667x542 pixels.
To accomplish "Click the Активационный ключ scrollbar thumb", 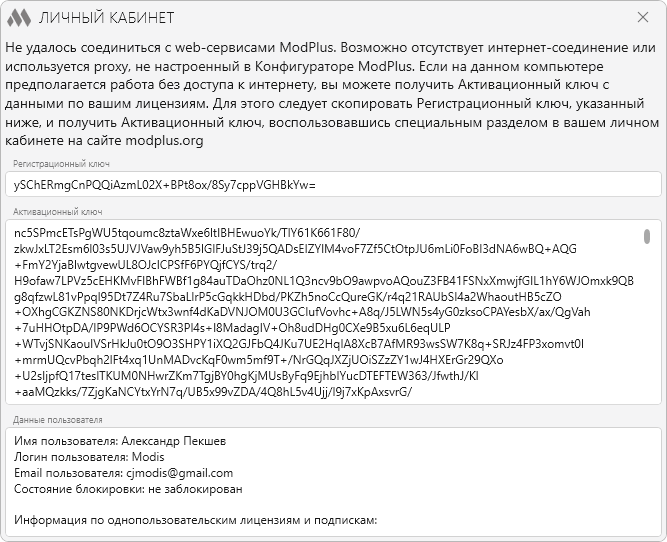I will coord(647,236).
